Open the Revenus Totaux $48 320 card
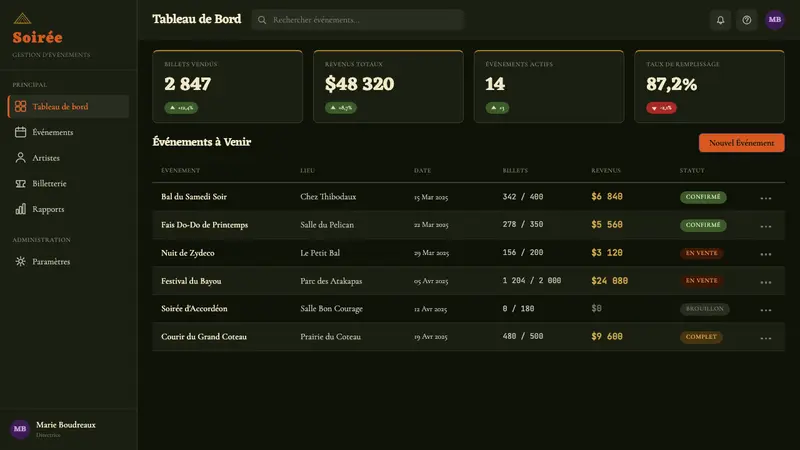This screenshot has width=800, height=450. point(388,86)
